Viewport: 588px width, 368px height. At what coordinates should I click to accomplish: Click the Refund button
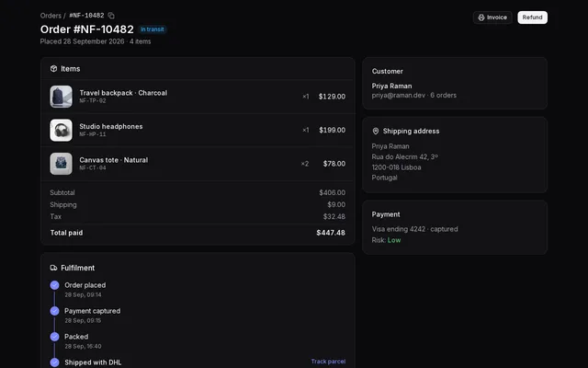click(x=532, y=17)
